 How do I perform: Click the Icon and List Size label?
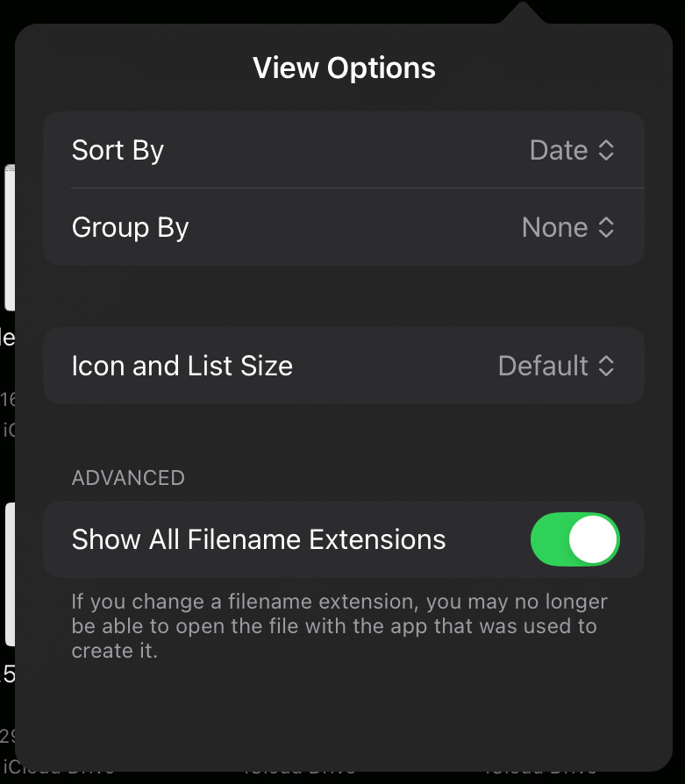click(x=182, y=366)
